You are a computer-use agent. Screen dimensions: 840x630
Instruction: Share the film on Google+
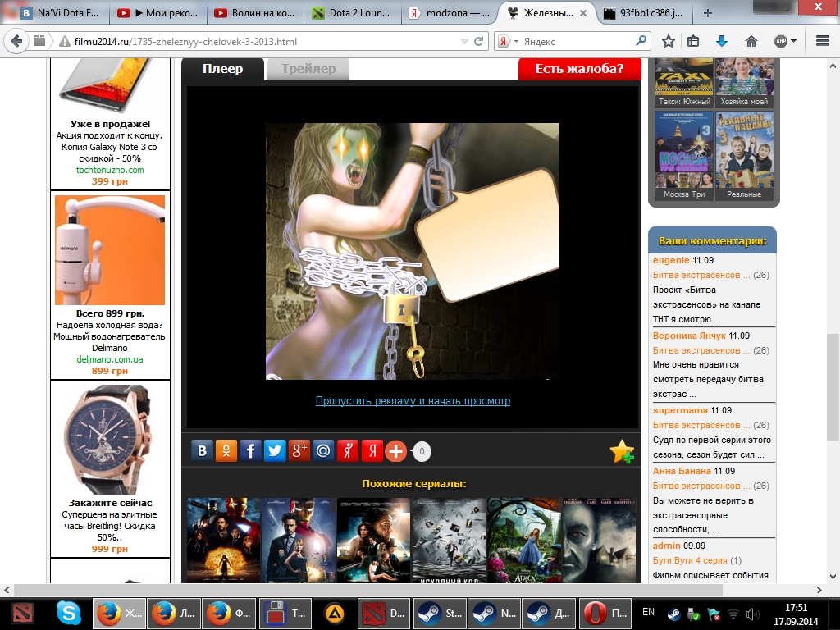[x=299, y=451]
